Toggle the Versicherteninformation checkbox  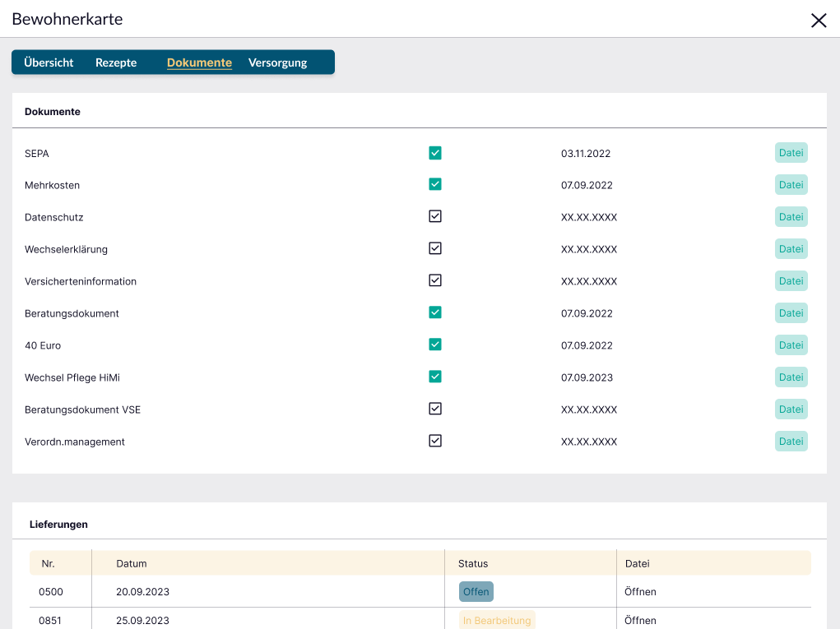pos(435,280)
